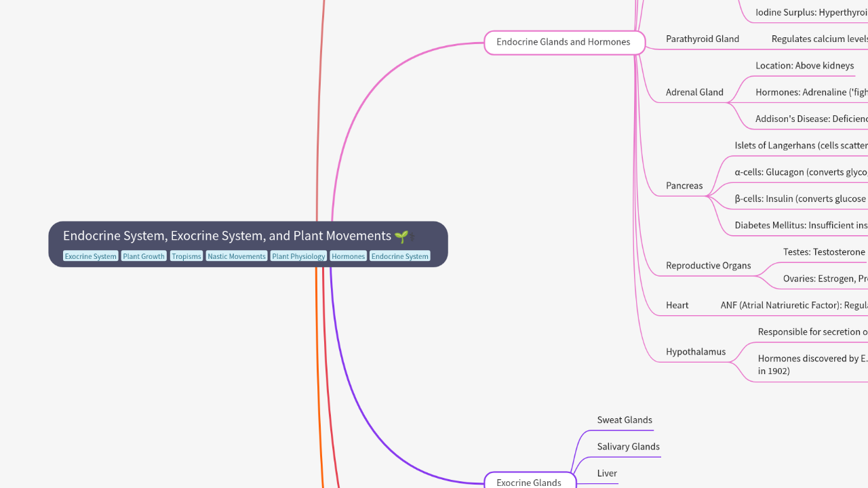Viewport: 868px width, 488px height.
Task: Select the Endocrine Glands and Hormones node
Action: tap(564, 42)
